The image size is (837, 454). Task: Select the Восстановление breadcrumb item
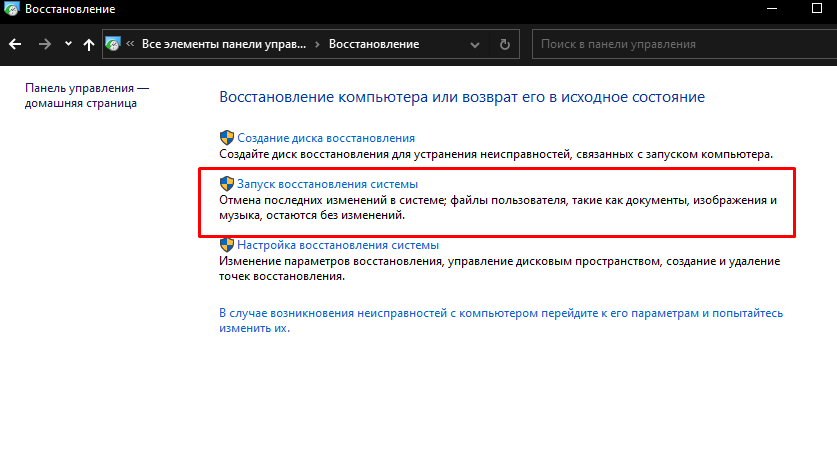[376, 45]
